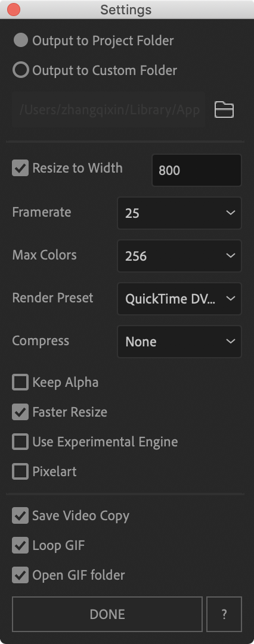
Task: Click the width value field showing 800
Action: [x=197, y=170]
